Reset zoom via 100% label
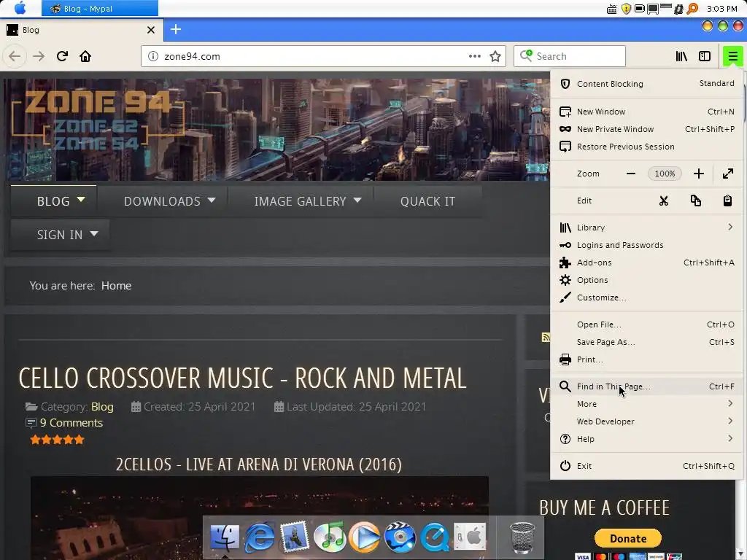The height and width of the screenshot is (560, 747). click(x=665, y=174)
